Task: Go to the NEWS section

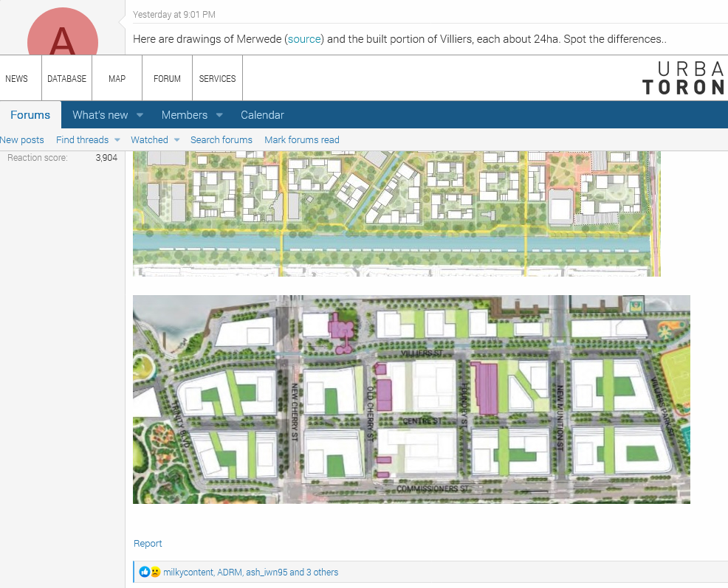Action: tap(16, 79)
